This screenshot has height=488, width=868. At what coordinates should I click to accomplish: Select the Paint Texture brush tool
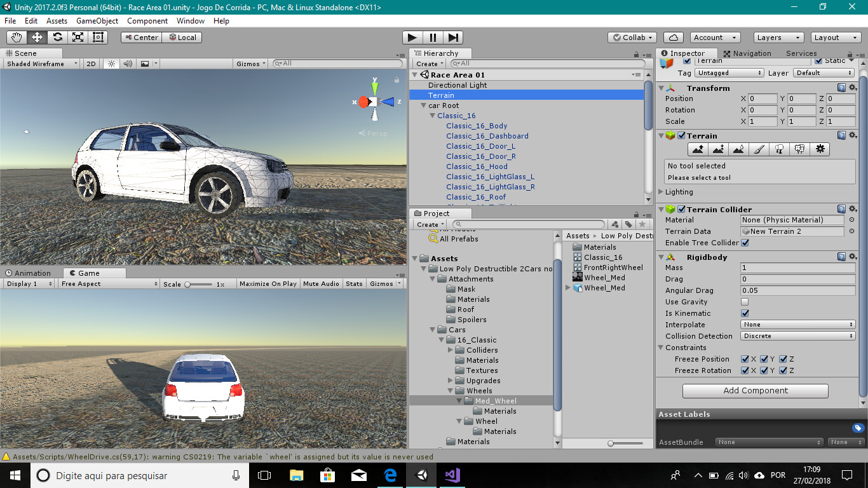point(759,149)
